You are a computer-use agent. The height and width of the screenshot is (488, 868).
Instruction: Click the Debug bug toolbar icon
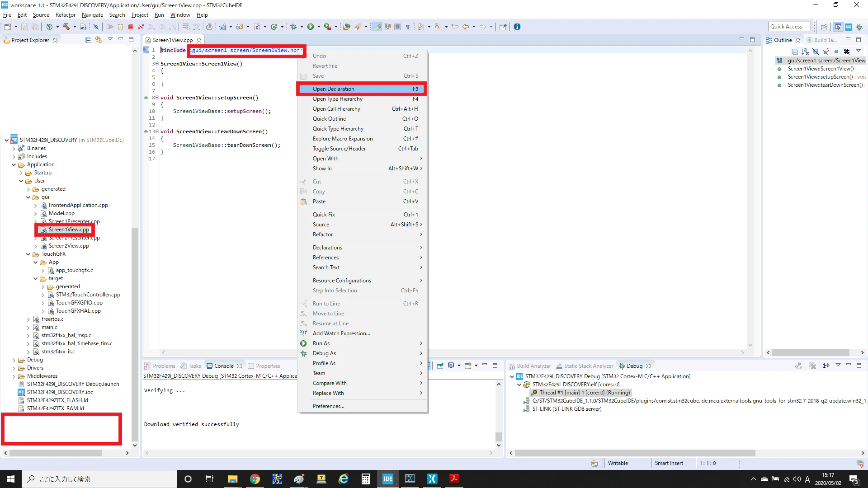tap(294, 27)
